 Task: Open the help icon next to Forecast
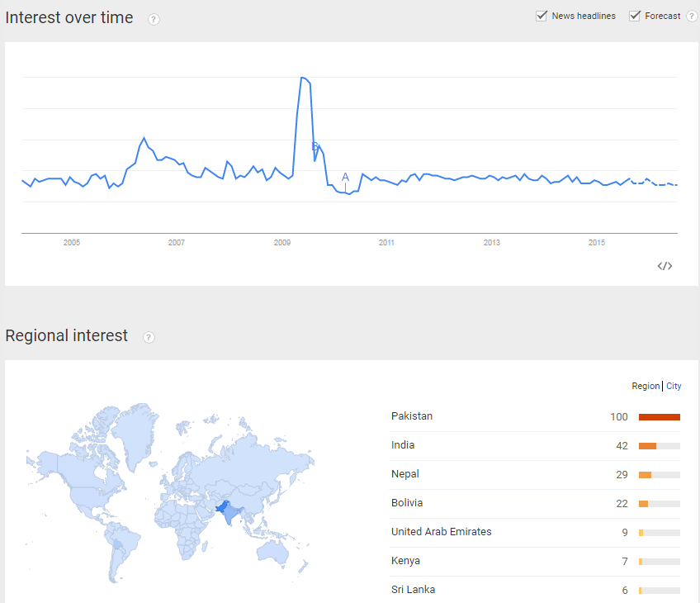(x=692, y=16)
